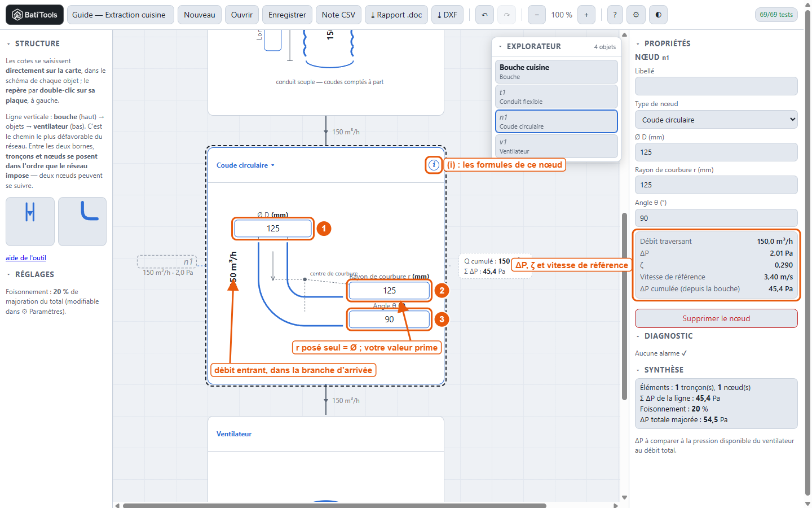Reset zoom at 100 %

(x=562, y=15)
